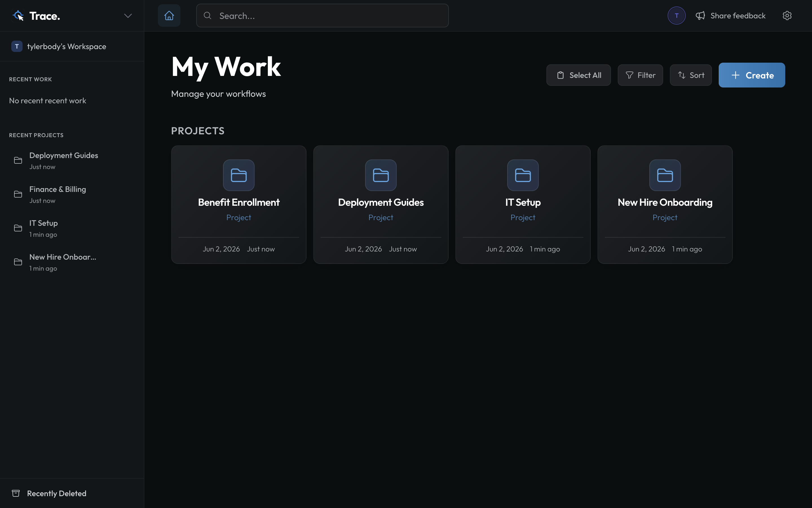Click Project label under IT Setup card
Viewport: 812px width, 508px height.
click(523, 217)
